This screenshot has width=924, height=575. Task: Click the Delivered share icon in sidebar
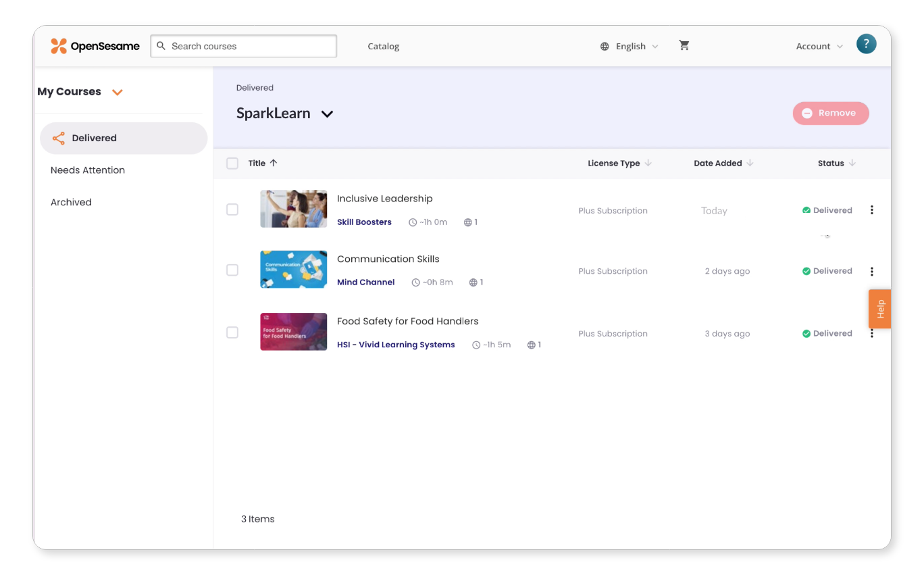(x=59, y=138)
